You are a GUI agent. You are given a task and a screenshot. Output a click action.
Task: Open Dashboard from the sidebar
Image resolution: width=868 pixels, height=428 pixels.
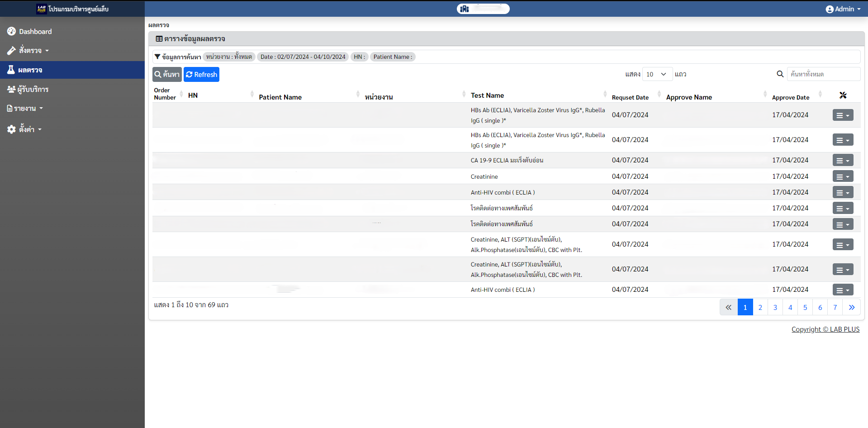point(35,32)
